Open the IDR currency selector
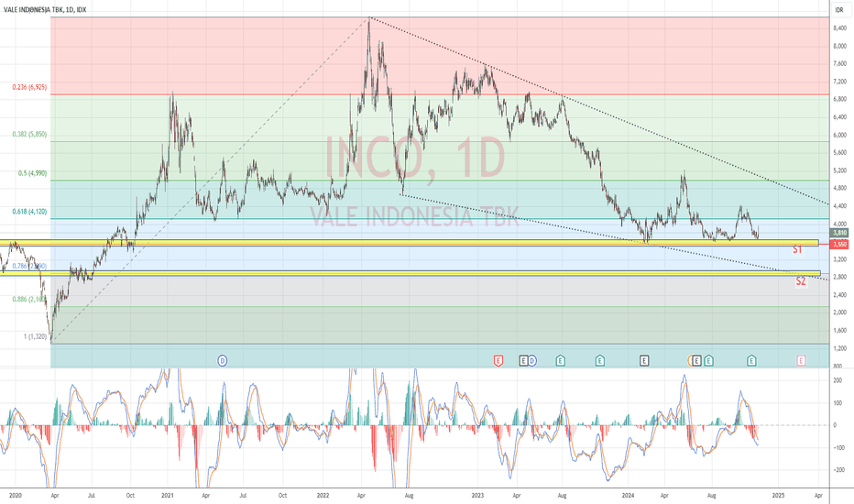The image size is (854, 504). (839, 10)
